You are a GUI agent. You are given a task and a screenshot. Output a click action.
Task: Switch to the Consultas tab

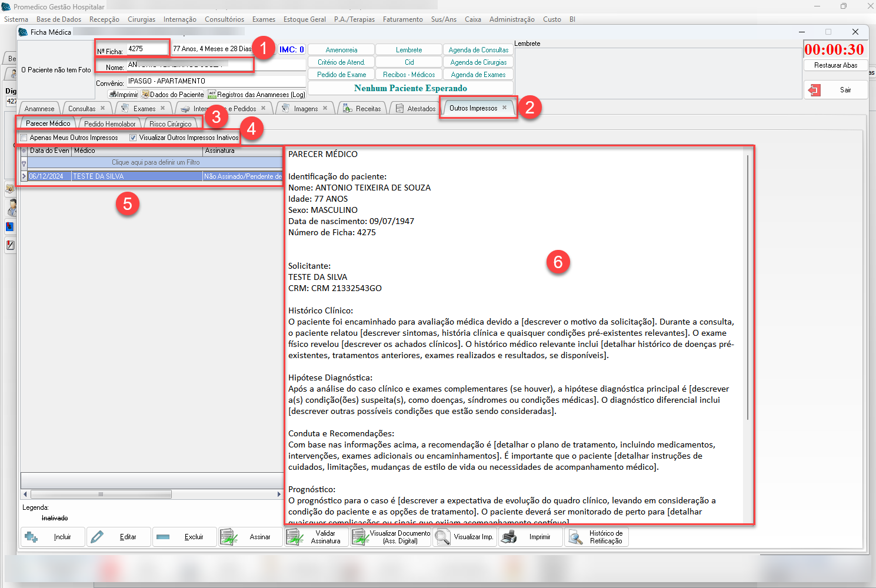[x=82, y=109]
